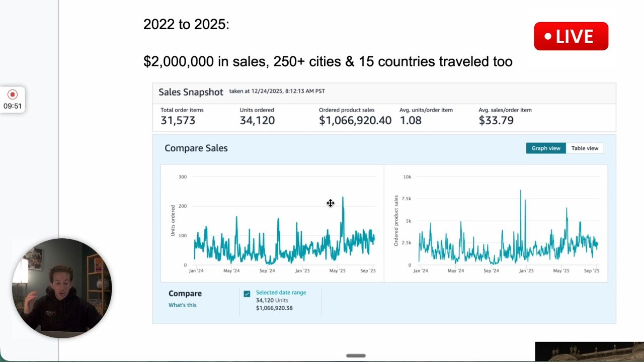Uncheck the Selected date range checkbox
The image size is (644, 362).
click(247, 294)
